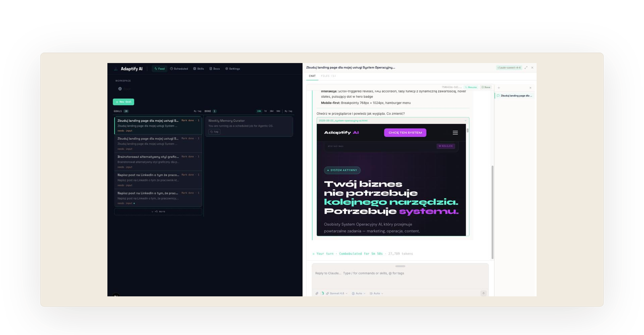
Task: Click the chat panel title Zbuduj landing page
Action: [x=351, y=68]
